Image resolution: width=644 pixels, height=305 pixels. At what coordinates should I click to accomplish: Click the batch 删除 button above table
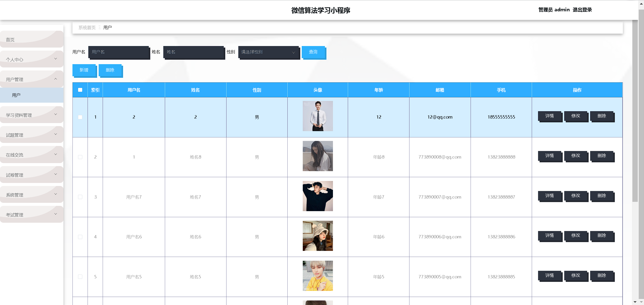tap(110, 70)
